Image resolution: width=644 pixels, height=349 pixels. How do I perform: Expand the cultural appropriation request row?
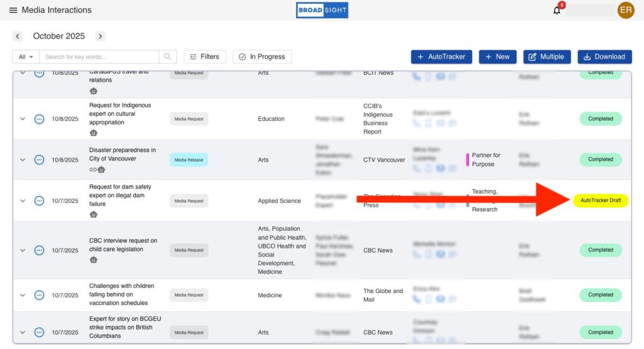23,119
